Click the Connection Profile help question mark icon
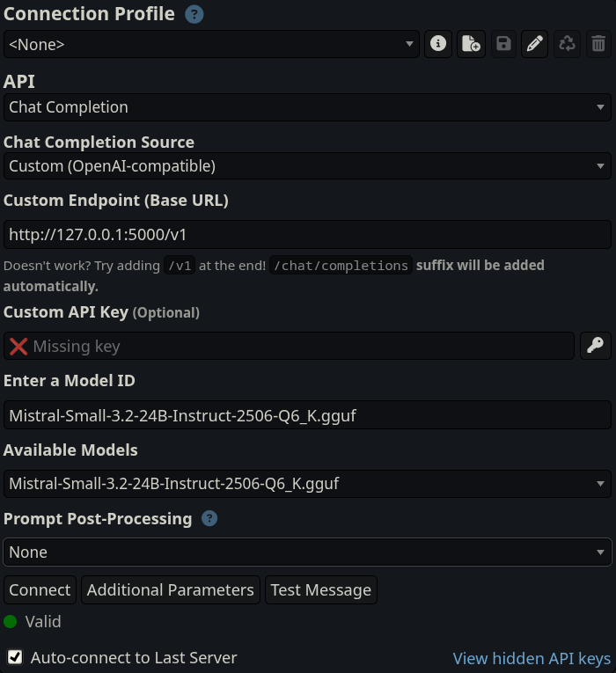The width and height of the screenshot is (616, 673). (x=194, y=15)
